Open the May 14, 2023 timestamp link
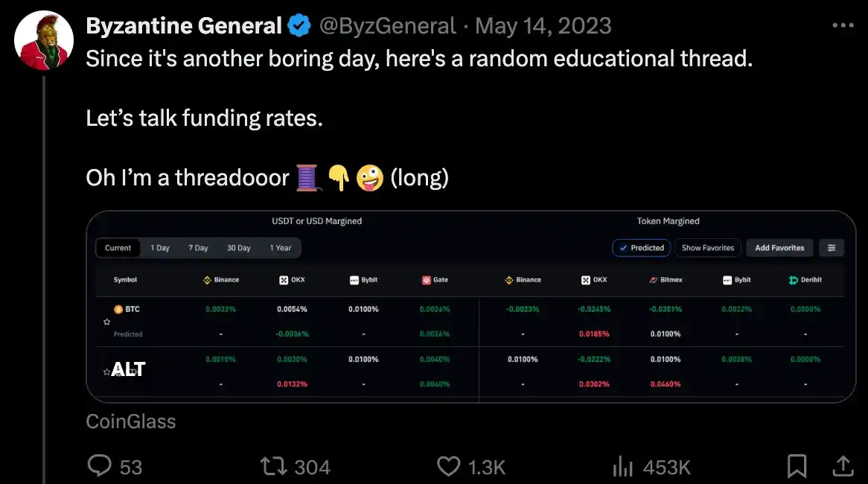Image resolution: width=868 pixels, height=484 pixels. click(x=543, y=26)
